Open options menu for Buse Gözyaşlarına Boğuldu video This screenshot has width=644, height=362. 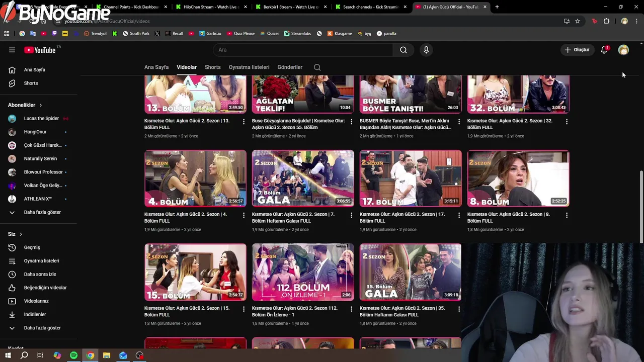coord(351,122)
